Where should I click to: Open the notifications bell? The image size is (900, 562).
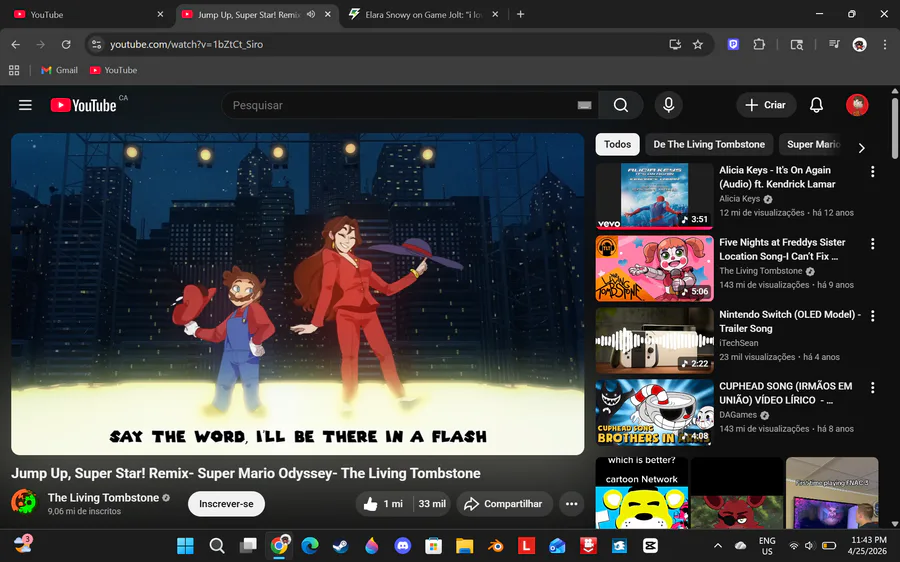tap(816, 105)
